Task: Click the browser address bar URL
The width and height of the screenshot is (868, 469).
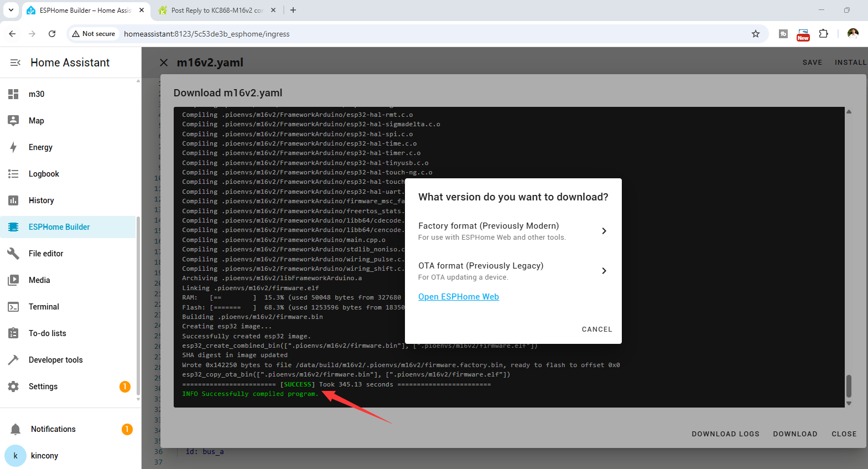Action: point(207,34)
